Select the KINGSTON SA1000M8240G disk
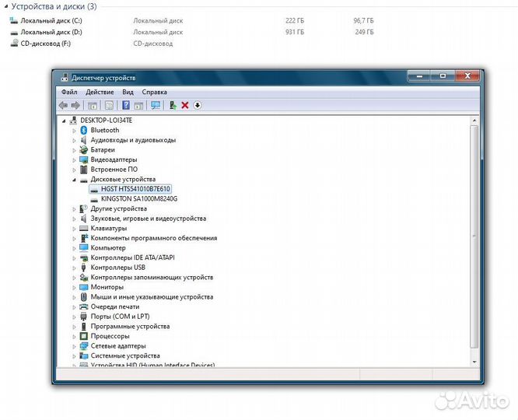The height and width of the screenshot is (420, 518). [x=138, y=199]
